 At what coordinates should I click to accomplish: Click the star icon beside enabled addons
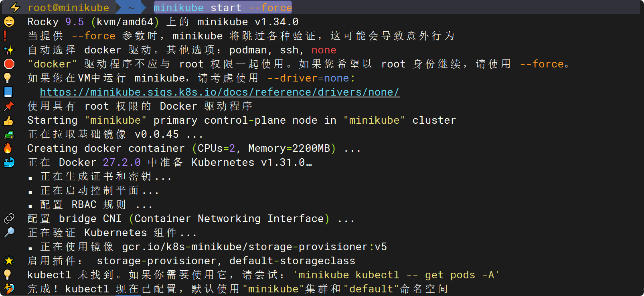(x=9, y=261)
